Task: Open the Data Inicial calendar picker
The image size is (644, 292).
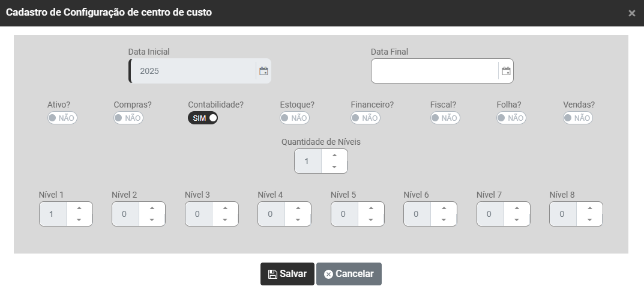Action: pyautogui.click(x=263, y=71)
